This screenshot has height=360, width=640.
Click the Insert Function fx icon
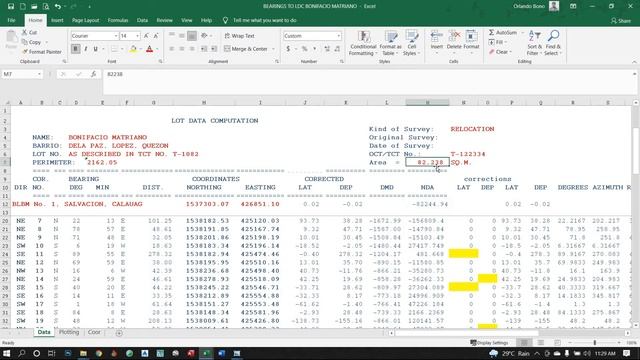tap(93, 74)
